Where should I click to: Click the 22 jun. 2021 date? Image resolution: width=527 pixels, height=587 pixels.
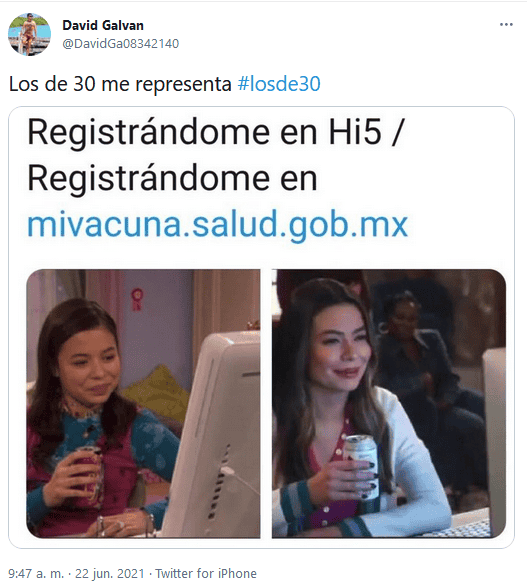coord(110,574)
